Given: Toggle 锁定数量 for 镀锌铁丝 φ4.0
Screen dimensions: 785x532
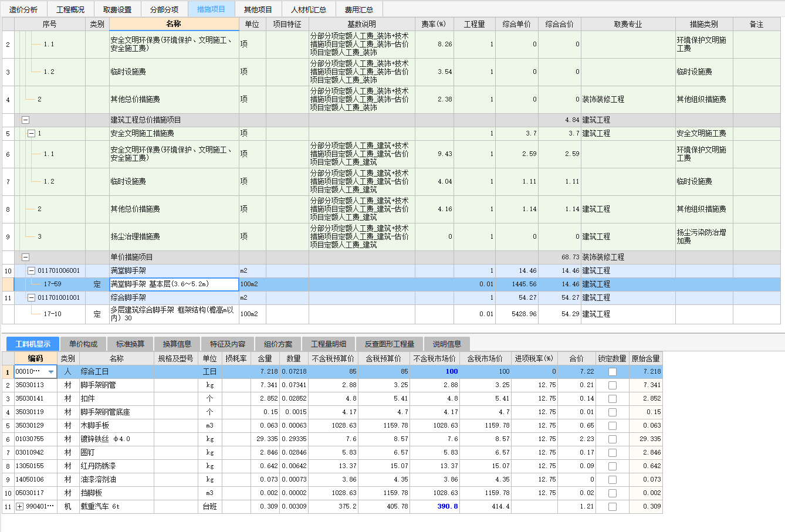Looking at the screenshot, I should (613, 439).
